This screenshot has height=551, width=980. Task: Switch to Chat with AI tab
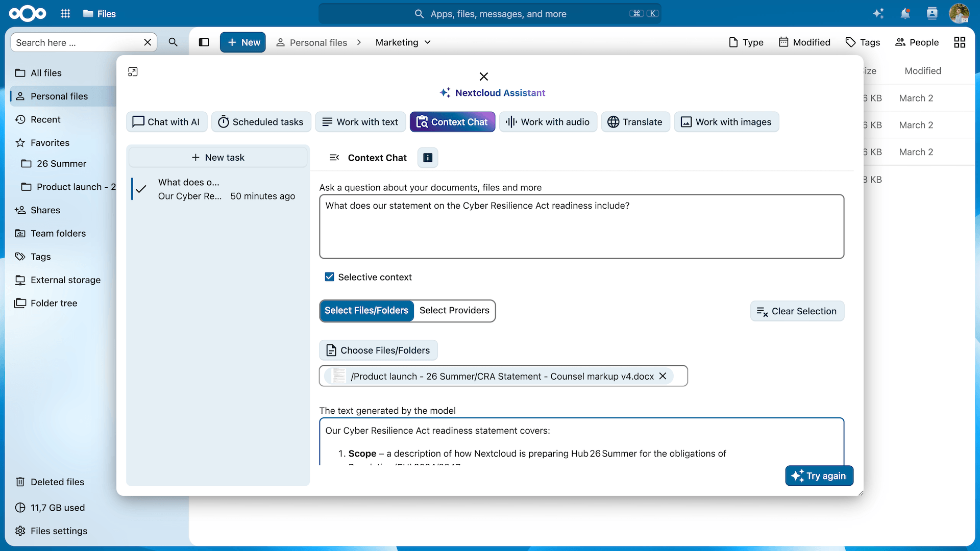(x=166, y=122)
